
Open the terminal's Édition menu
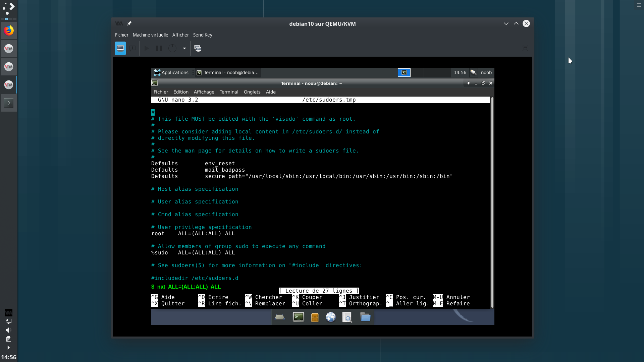(181, 92)
